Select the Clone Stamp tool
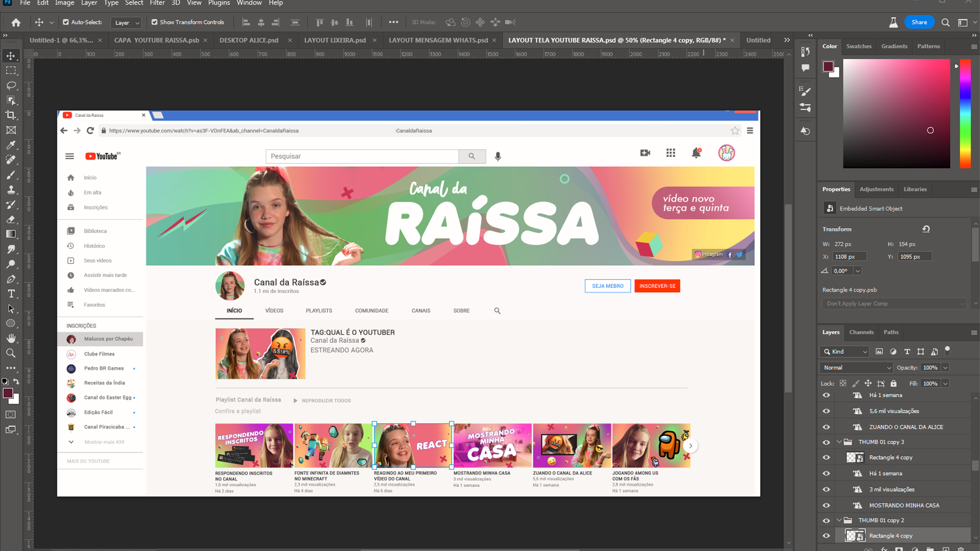 click(x=11, y=190)
